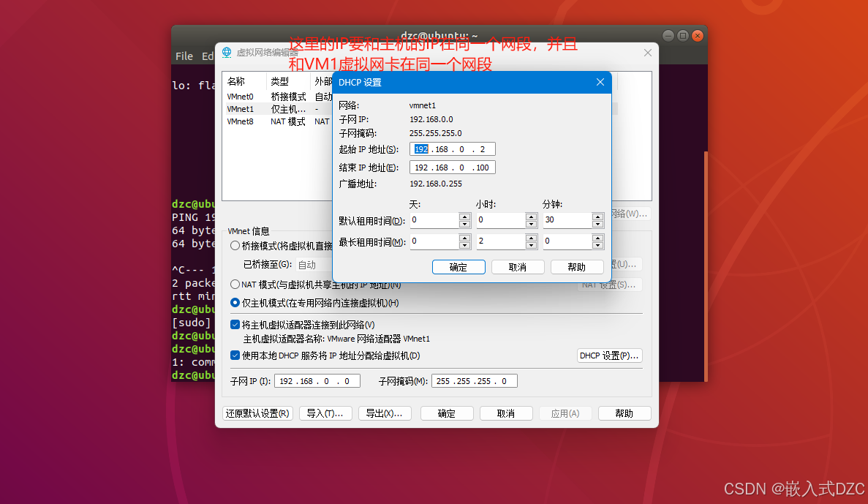This screenshot has width=868, height=504.
Task: Click NAT 设置(S)... button
Action: 609,285
